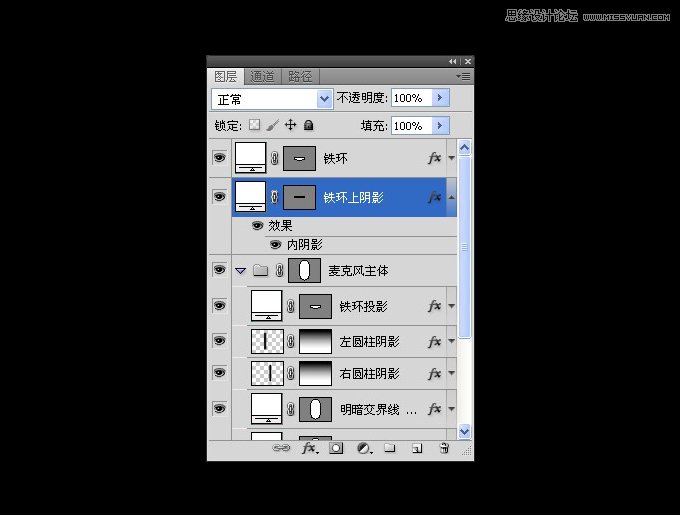Switch to the 通道 tab
The height and width of the screenshot is (515, 680).
(262, 77)
